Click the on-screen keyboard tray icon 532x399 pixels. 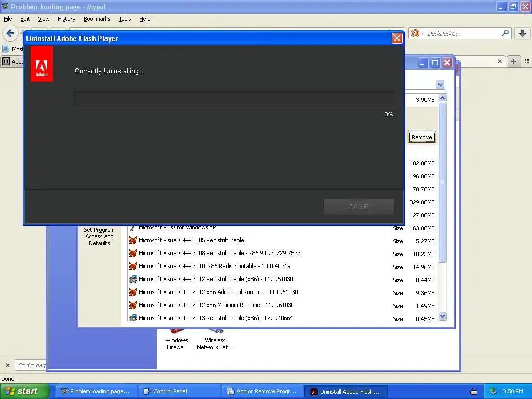tap(474, 392)
